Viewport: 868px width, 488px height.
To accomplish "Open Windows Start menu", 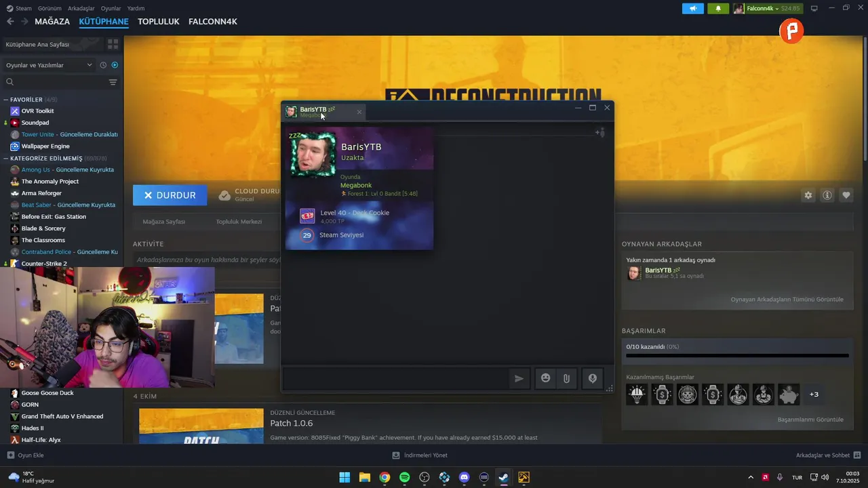I will click(344, 477).
